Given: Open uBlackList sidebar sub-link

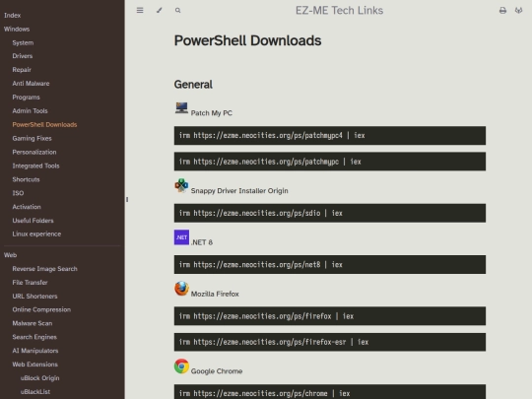Looking at the screenshot, I should pos(35,392).
